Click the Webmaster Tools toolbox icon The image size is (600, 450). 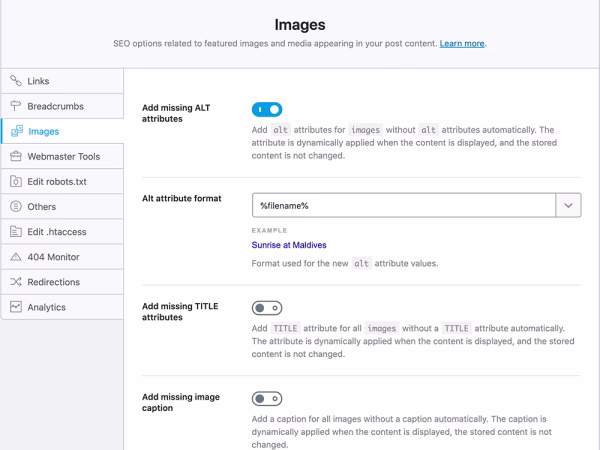point(16,157)
